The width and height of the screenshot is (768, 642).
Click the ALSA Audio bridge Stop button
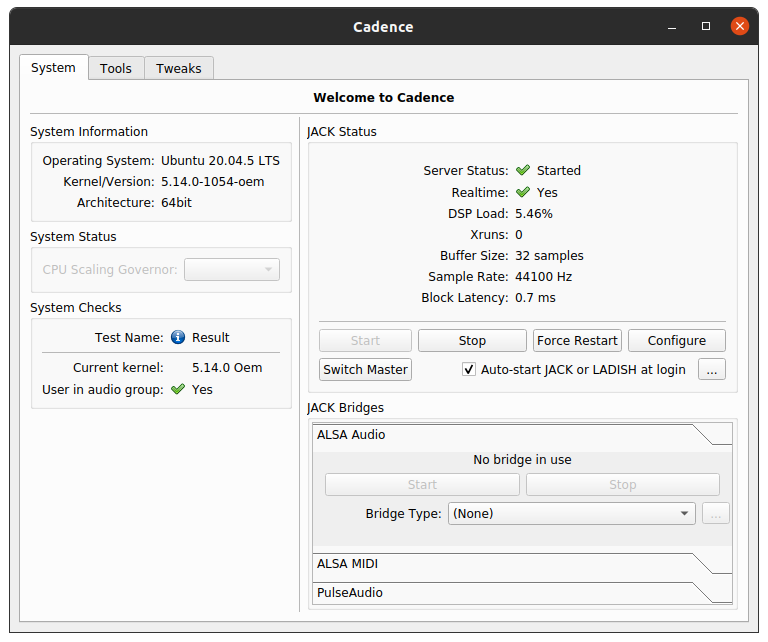click(623, 485)
